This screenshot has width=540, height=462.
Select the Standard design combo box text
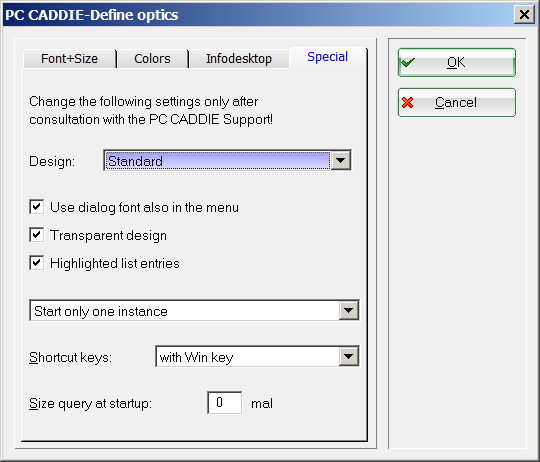click(135, 161)
